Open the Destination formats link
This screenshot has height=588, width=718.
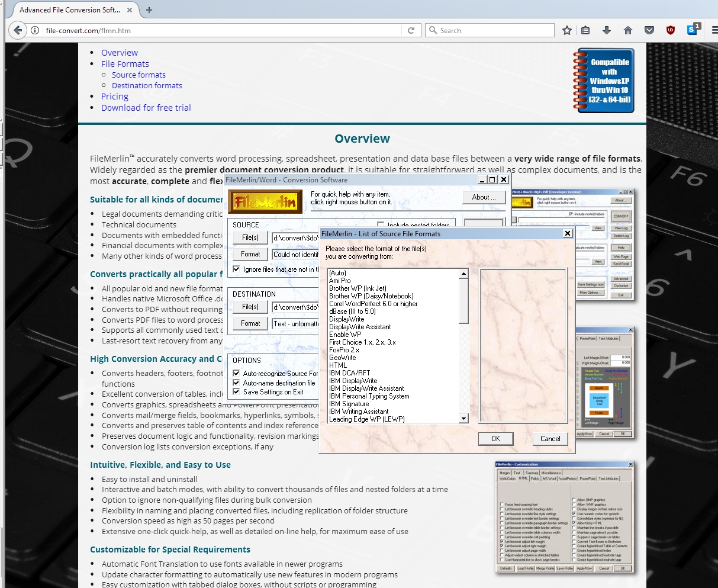pyautogui.click(x=147, y=85)
